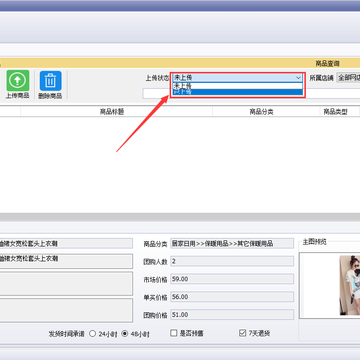Enable the 是否预售 checkbox
Screen dimensions: 360x360
pyautogui.click(x=174, y=333)
